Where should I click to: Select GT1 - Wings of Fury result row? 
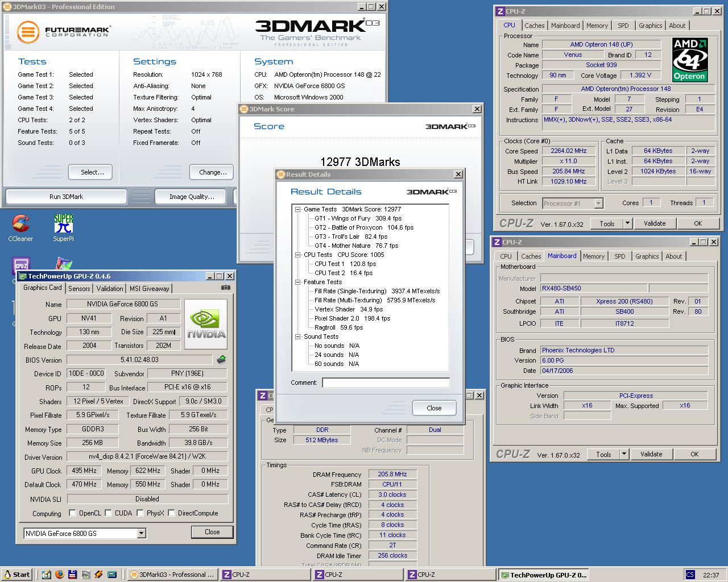358,218
